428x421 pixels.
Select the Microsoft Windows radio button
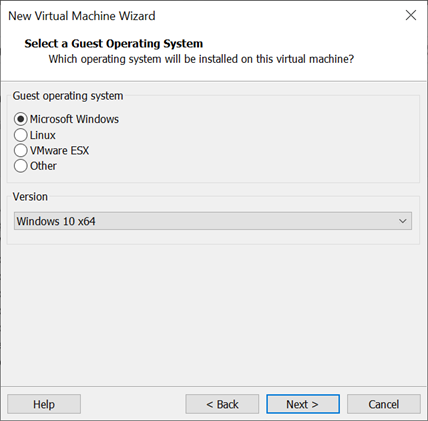[x=20, y=119]
